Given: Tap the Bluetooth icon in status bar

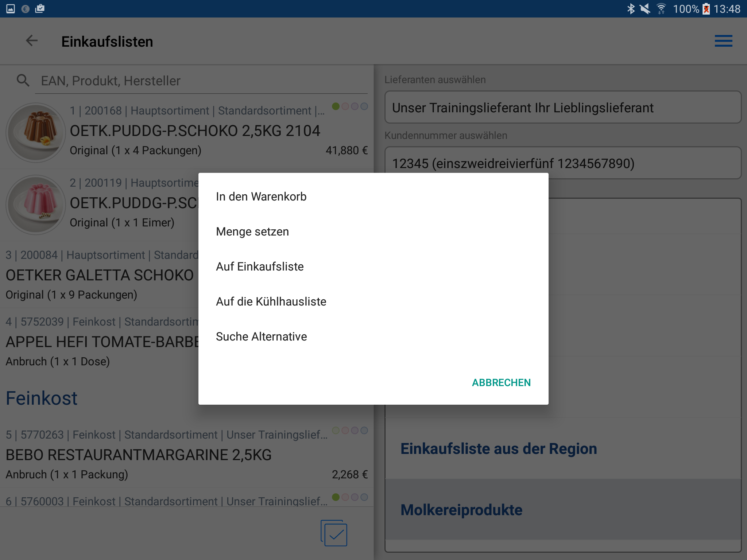Looking at the screenshot, I should click(x=631, y=9).
